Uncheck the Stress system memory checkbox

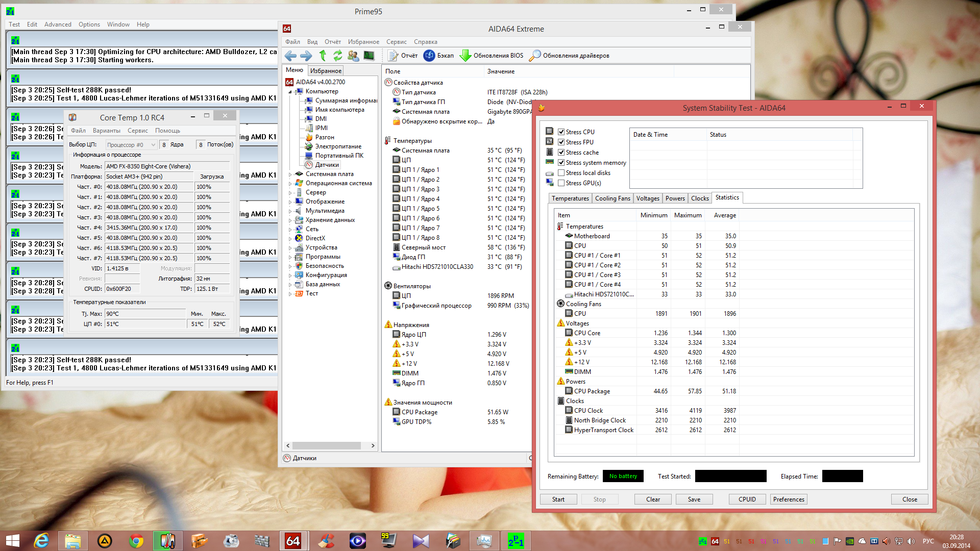(561, 163)
